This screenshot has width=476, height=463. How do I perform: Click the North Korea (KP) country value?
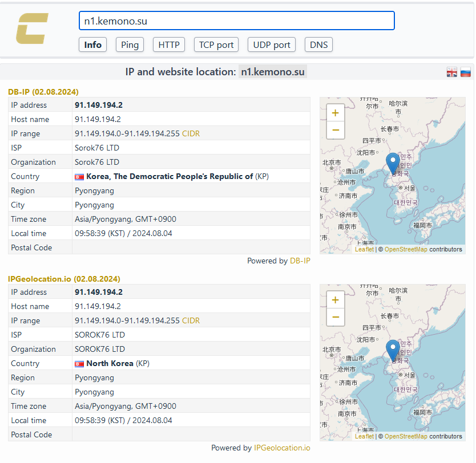point(118,364)
